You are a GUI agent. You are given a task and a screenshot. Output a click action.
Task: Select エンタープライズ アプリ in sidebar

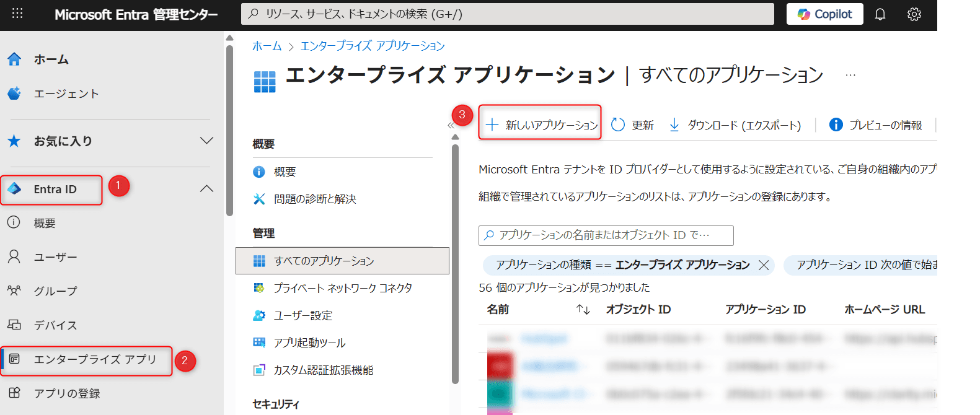click(94, 359)
